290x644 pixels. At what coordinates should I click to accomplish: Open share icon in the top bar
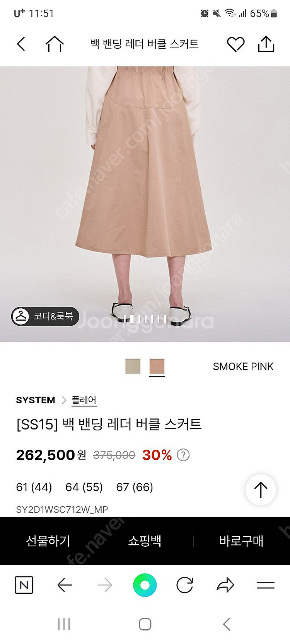(x=266, y=44)
